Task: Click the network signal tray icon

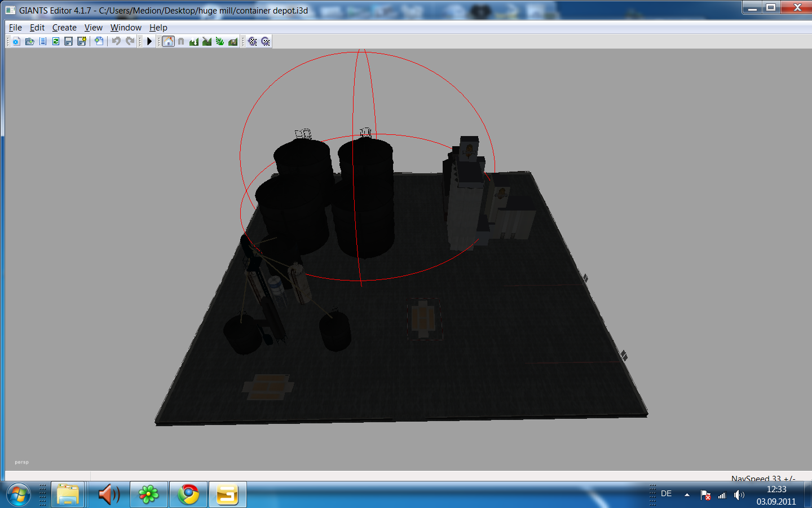Action: 722,495
